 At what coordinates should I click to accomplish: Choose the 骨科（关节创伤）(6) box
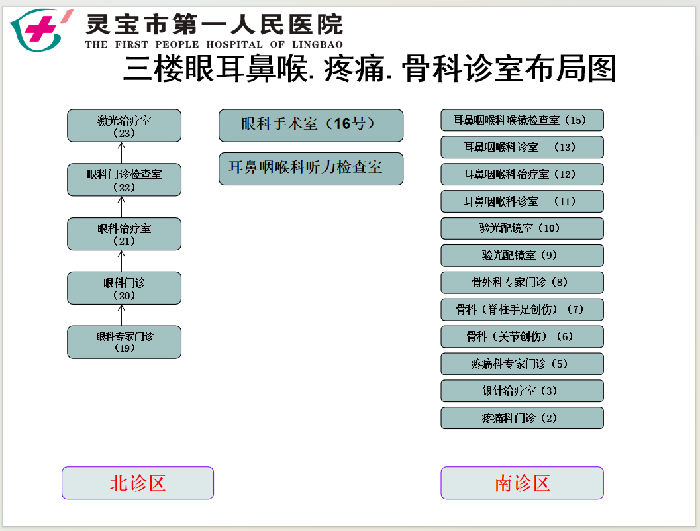(x=522, y=337)
